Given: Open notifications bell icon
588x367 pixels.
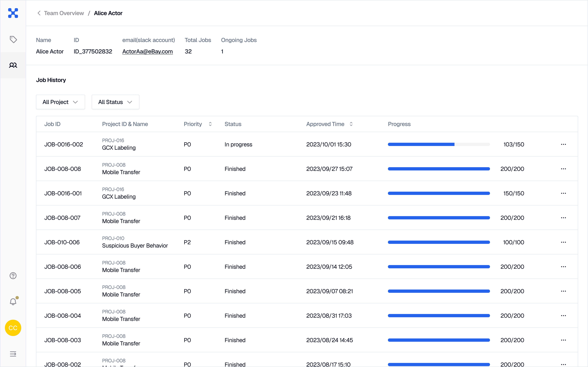Looking at the screenshot, I should (13, 301).
